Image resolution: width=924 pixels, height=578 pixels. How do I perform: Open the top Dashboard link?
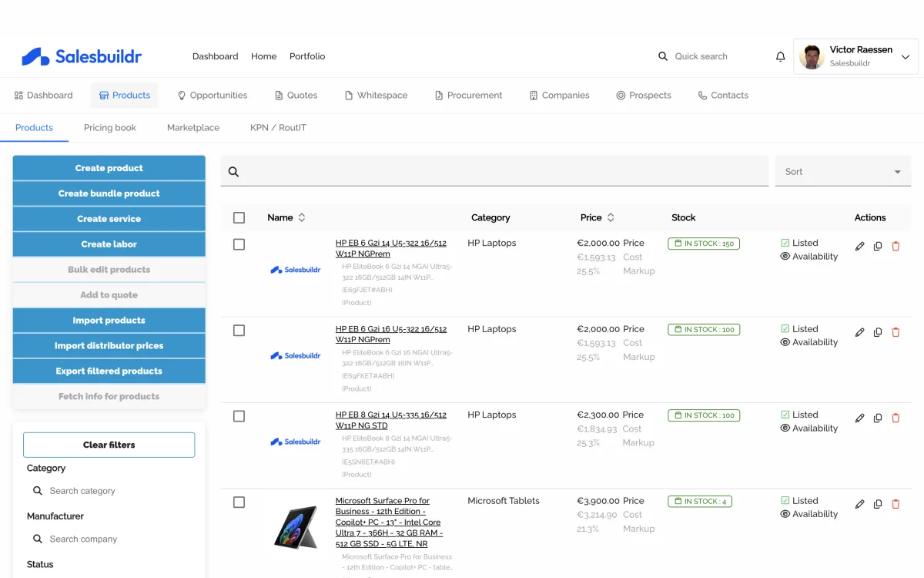[216, 56]
